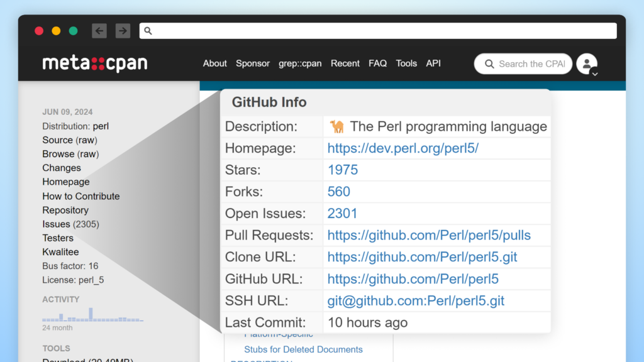
Task: Click the metacpan logo
Action: 95,63
